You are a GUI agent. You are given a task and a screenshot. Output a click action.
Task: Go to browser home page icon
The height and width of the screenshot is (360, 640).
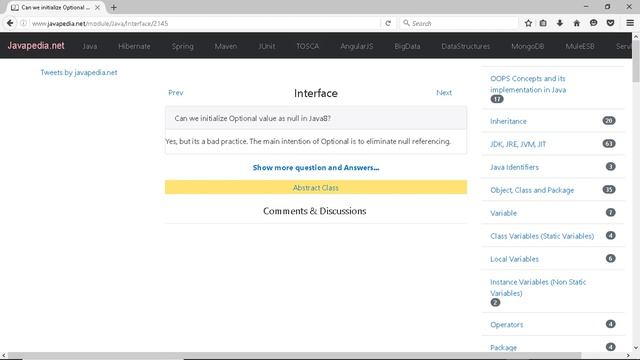(576, 23)
